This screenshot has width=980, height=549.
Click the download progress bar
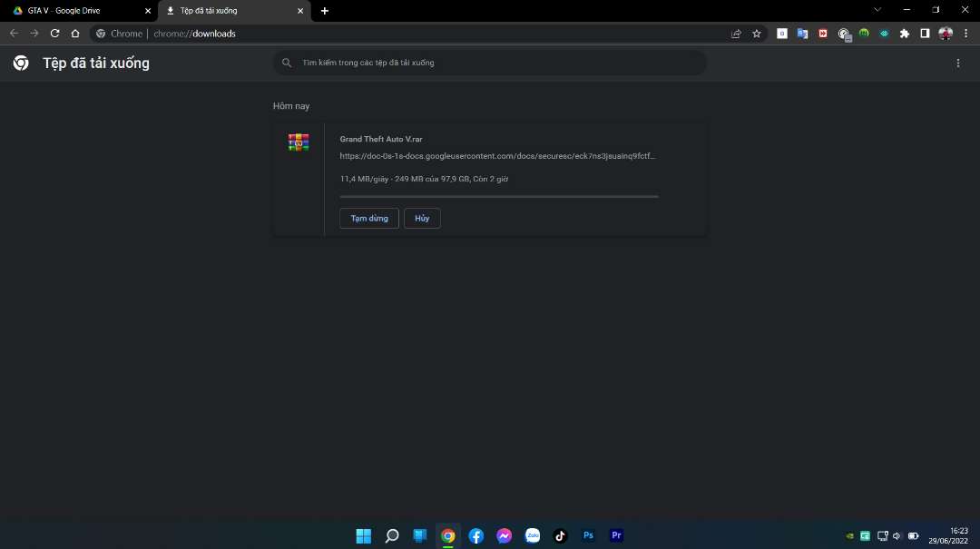499,196
